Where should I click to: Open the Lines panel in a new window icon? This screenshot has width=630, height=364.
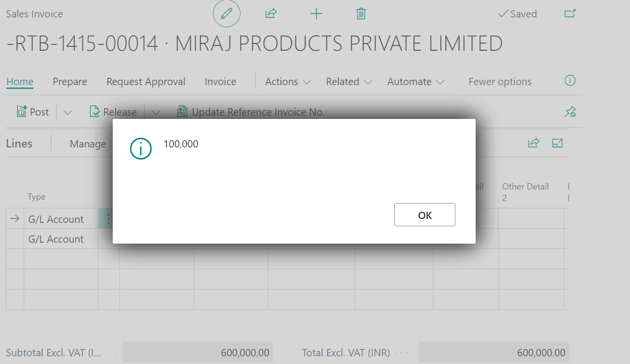coord(557,143)
